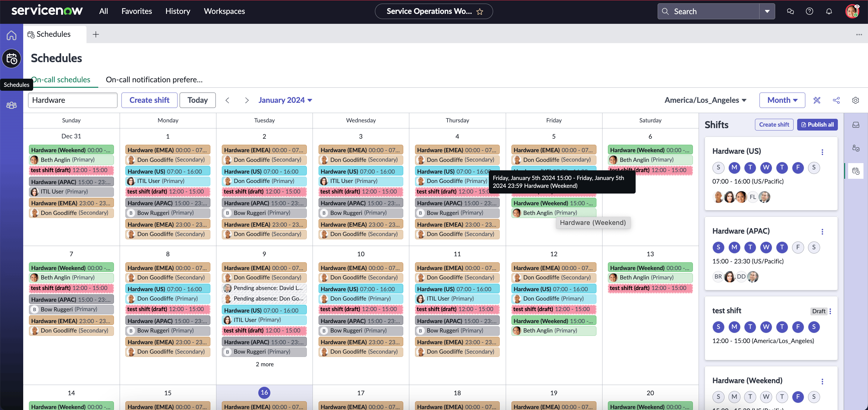Open test shift (draft) event on Dec 31

click(71, 170)
